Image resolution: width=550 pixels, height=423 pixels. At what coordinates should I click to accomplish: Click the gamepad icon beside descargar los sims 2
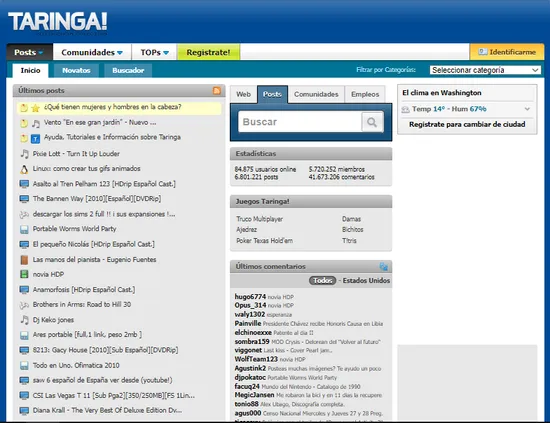24,214
